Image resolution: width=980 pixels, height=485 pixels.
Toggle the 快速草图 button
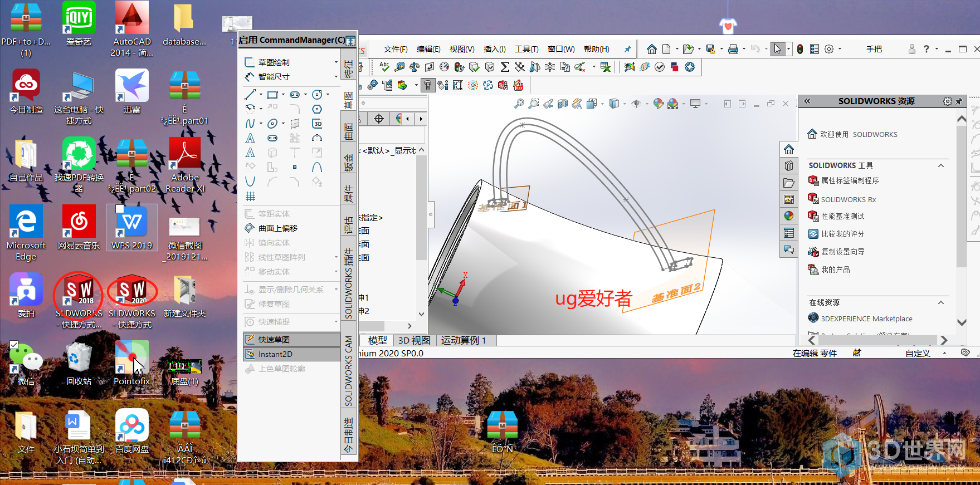click(292, 340)
